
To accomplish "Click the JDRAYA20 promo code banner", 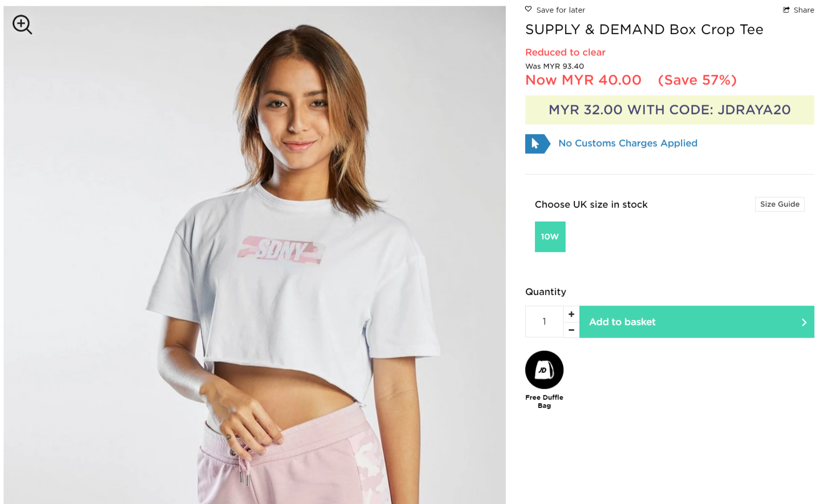I will click(x=669, y=110).
